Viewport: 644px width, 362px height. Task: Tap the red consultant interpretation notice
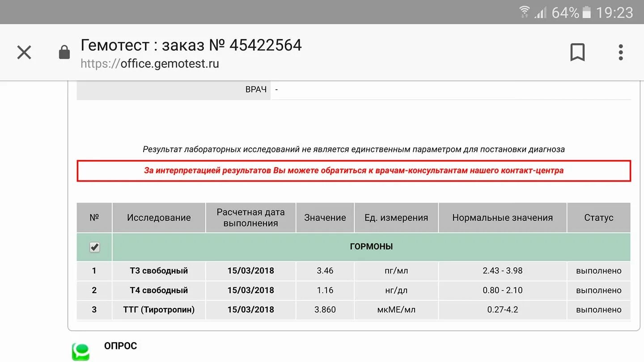(x=354, y=171)
